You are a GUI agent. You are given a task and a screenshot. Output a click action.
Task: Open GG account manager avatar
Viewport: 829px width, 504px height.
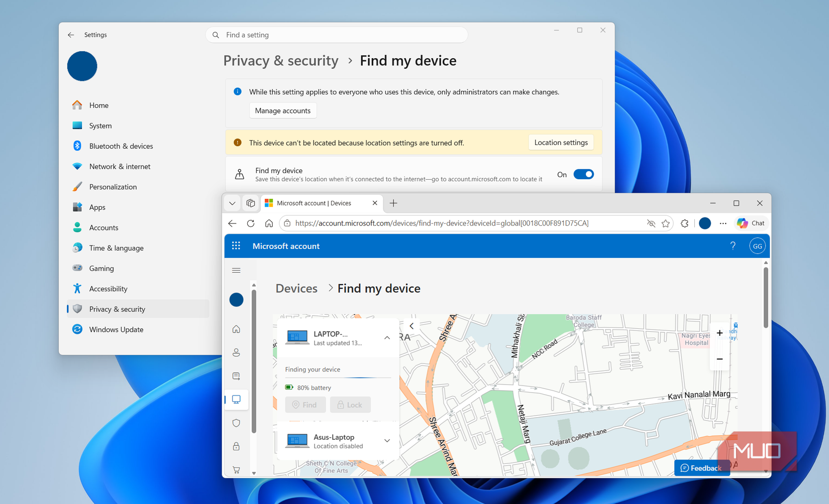757,246
